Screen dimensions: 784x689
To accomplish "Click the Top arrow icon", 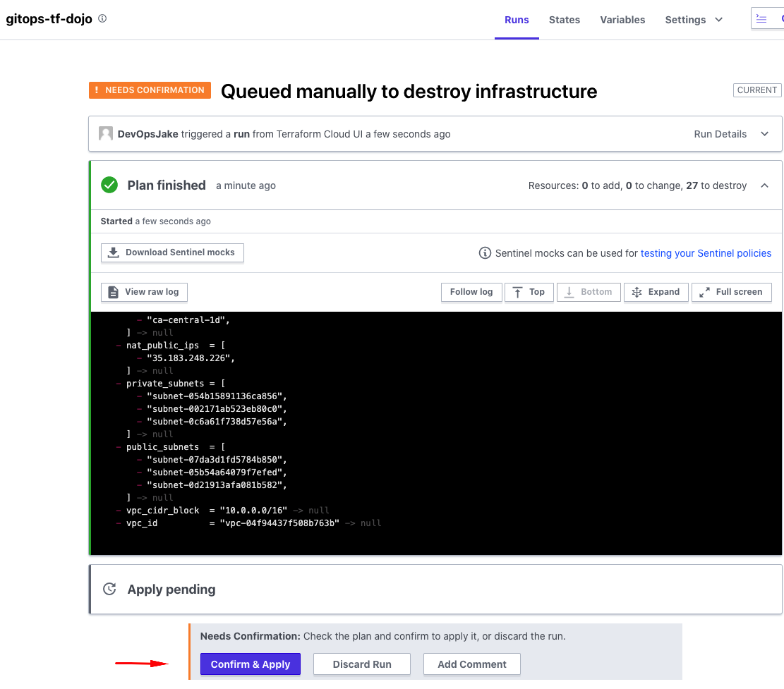I will click(517, 292).
